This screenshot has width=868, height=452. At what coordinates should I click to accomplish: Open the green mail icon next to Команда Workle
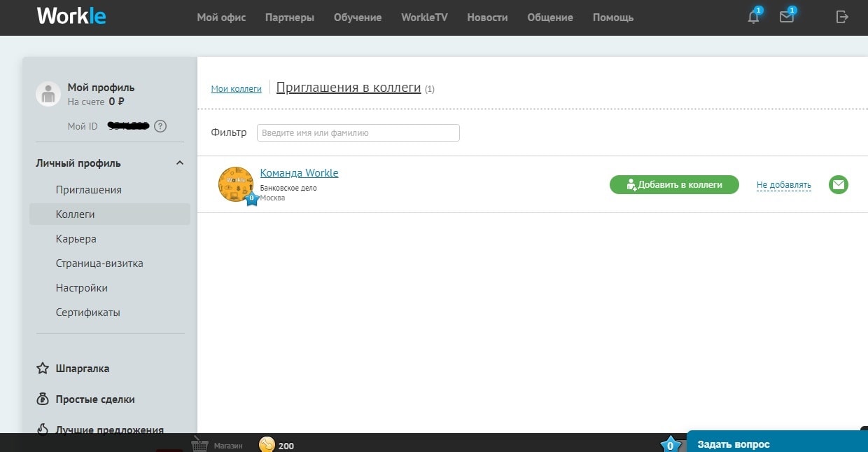click(838, 184)
